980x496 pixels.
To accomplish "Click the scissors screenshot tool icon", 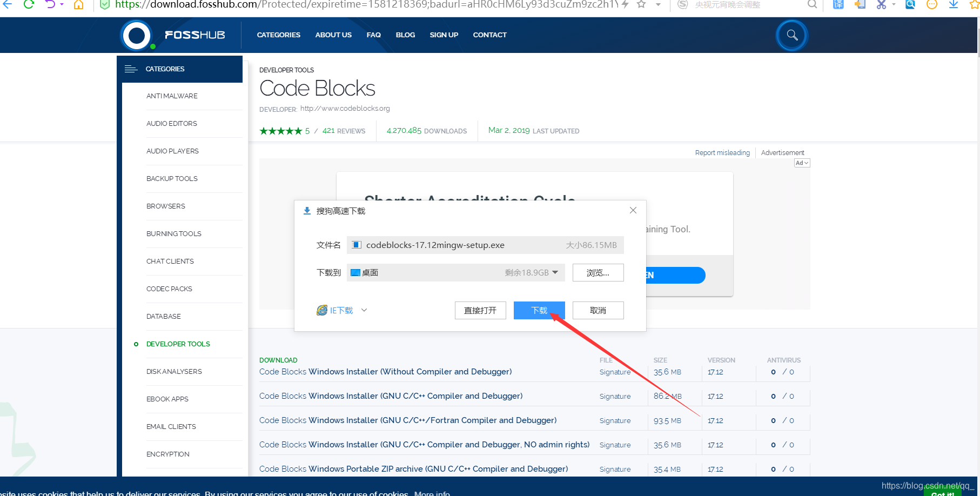I will pyautogui.click(x=881, y=4).
